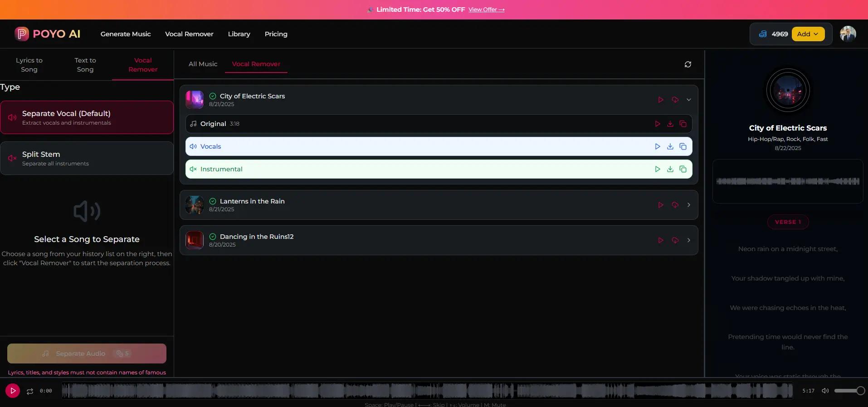Select Separate Vocal (Default) type
This screenshot has width=868, height=407.
pyautogui.click(x=87, y=117)
